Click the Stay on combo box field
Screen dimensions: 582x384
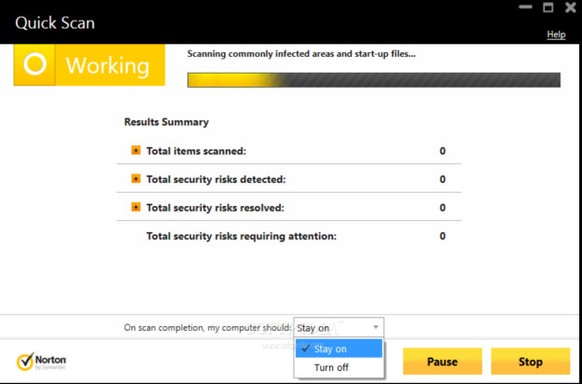pos(339,328)
